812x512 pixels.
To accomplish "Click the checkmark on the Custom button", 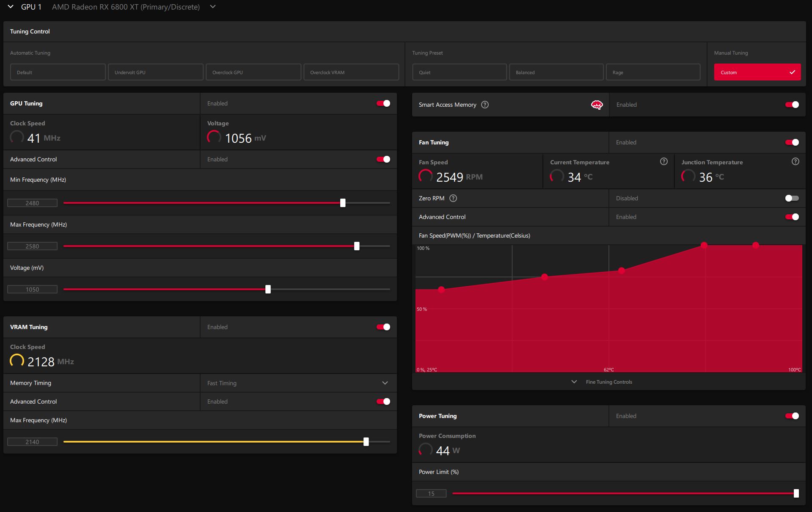I will pos(792,72).
